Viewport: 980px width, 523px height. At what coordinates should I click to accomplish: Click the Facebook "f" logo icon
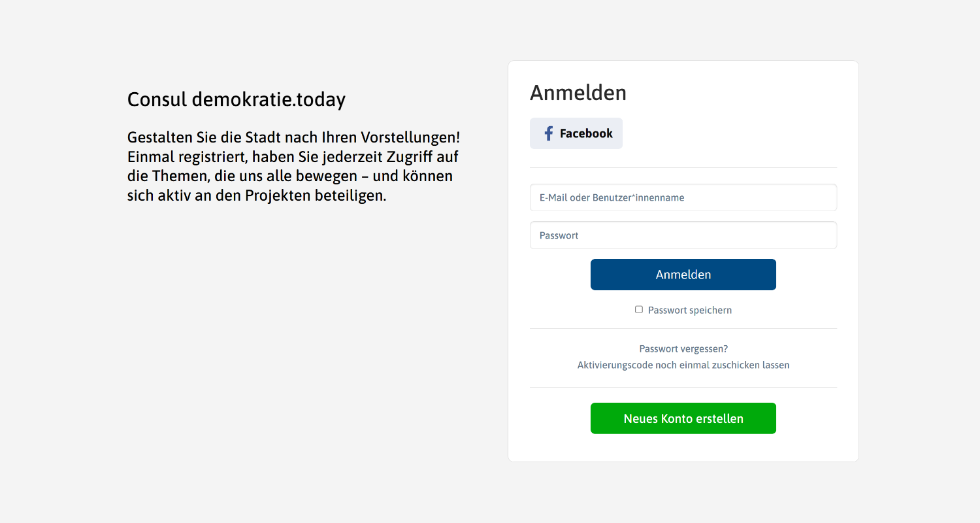pos(549,133)
